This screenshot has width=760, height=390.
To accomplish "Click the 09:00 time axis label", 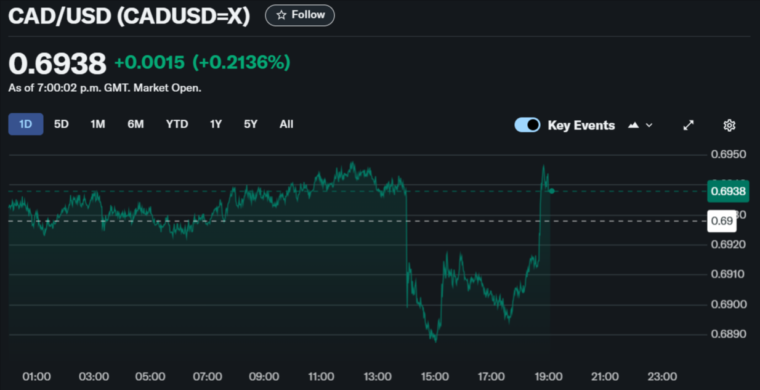I will point(264,376).
